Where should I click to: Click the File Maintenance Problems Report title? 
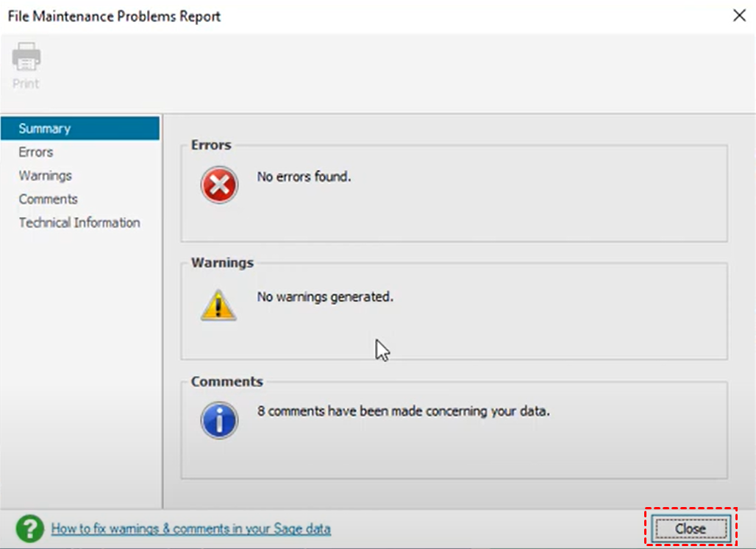click(x=114, y=16)
